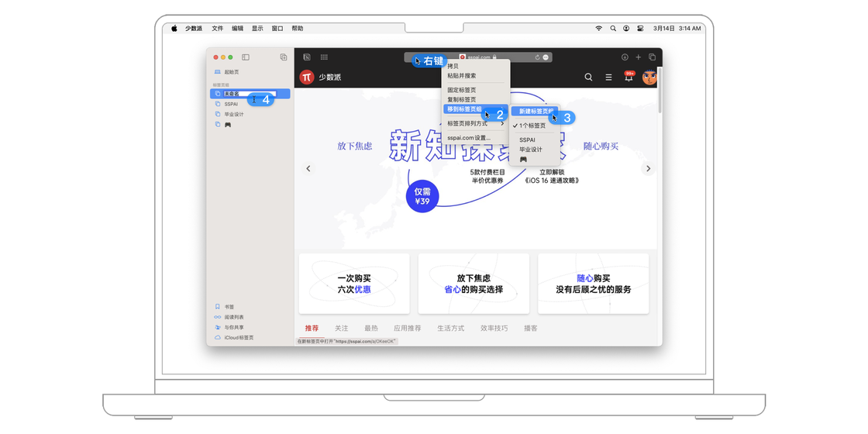This screenshot has height=434, width=868.
Task: Open the website search magnifier icon
Action: [x=588, y=77]
